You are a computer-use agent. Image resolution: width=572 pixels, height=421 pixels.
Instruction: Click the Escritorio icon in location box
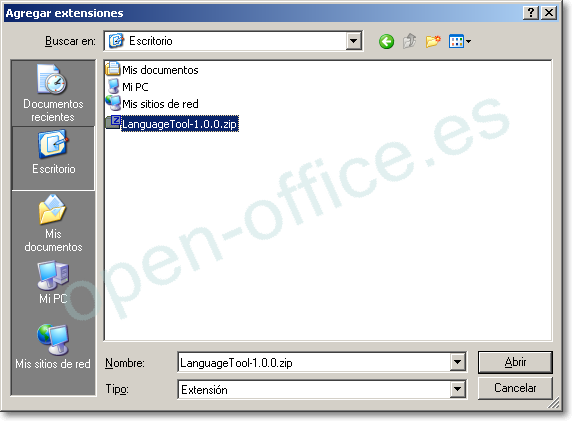click(116, 40)
